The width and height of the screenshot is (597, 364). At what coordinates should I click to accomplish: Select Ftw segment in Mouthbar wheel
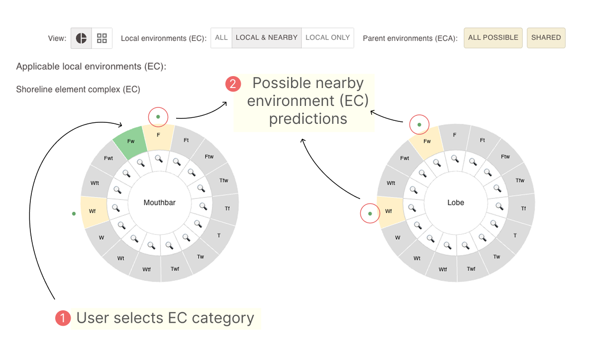[x=209, y=157]
